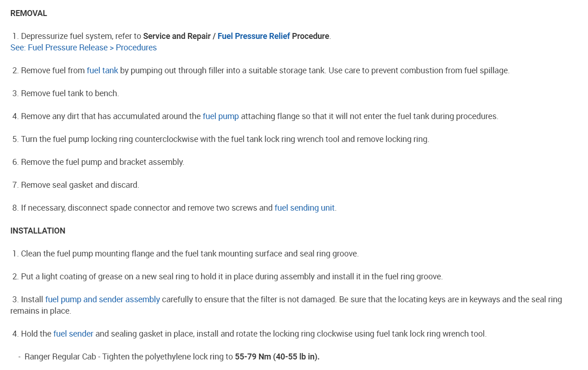Click the 'Remove fuel tank to bench' step
588x370 pixels.
tap(70, 93)
